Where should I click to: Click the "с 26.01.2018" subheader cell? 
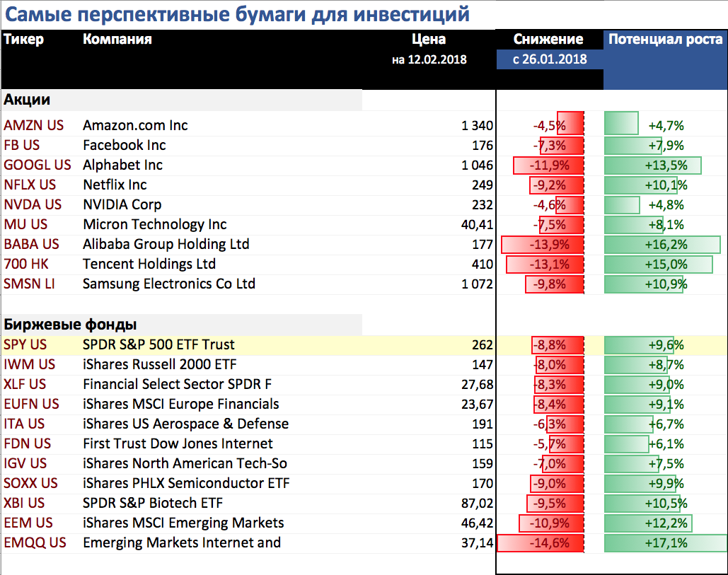coord(550,59)
